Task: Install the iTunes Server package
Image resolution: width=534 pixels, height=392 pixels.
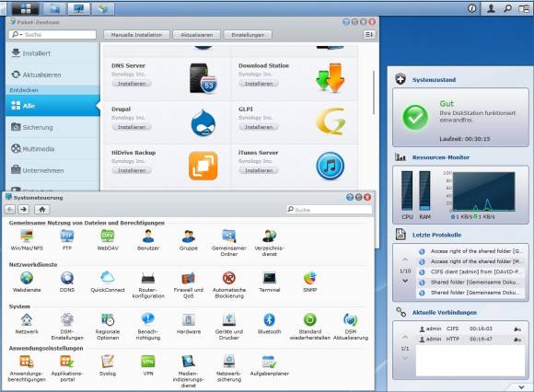Action: coord(259,170)
